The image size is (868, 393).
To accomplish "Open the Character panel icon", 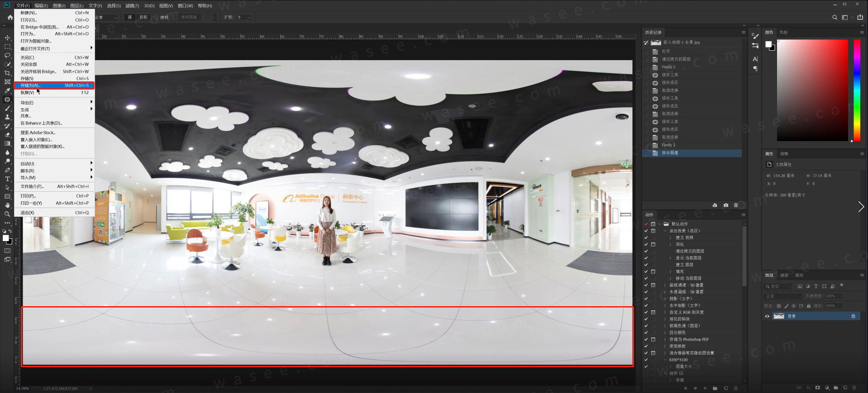I will 755,59.
